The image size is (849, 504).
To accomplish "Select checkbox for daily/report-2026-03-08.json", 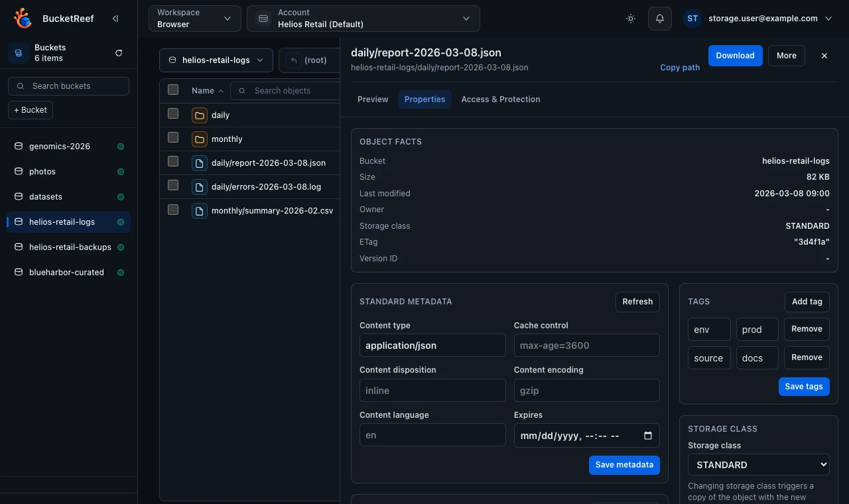I will coord(173,161).
